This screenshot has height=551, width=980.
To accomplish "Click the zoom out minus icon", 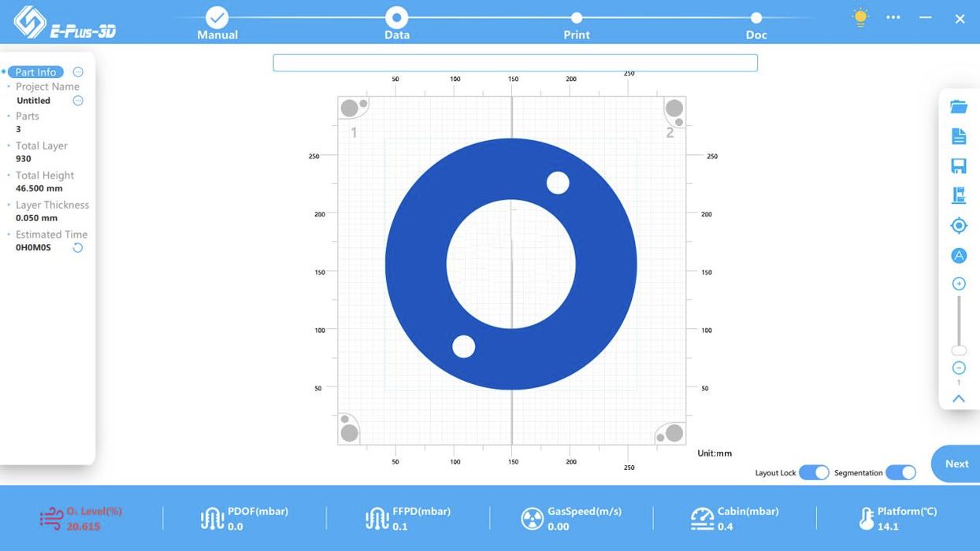I will coord(958,368).
